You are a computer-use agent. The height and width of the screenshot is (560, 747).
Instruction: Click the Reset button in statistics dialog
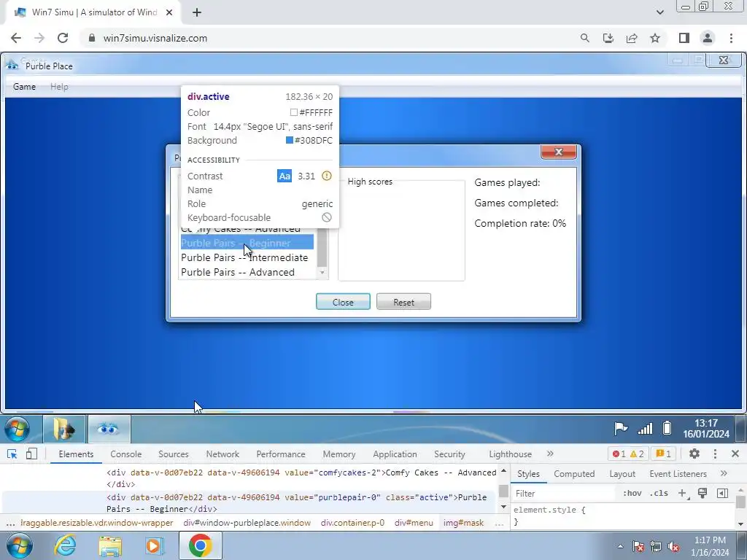coord(403,302)
